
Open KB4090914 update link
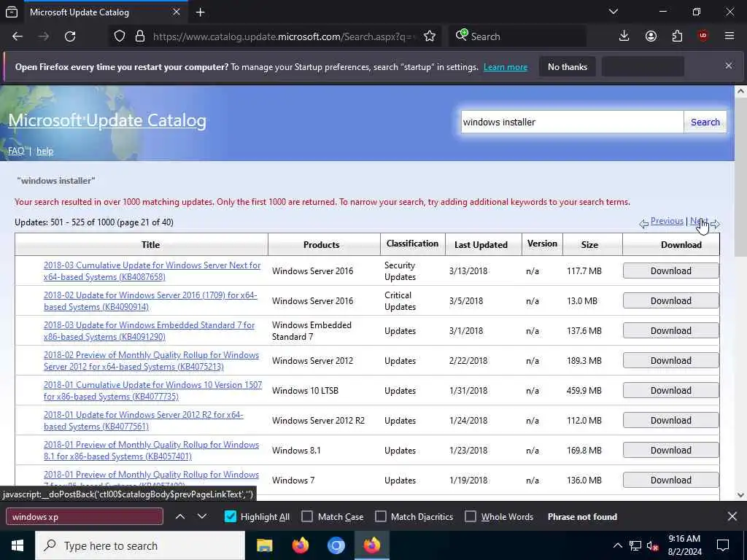click(150, 301)
